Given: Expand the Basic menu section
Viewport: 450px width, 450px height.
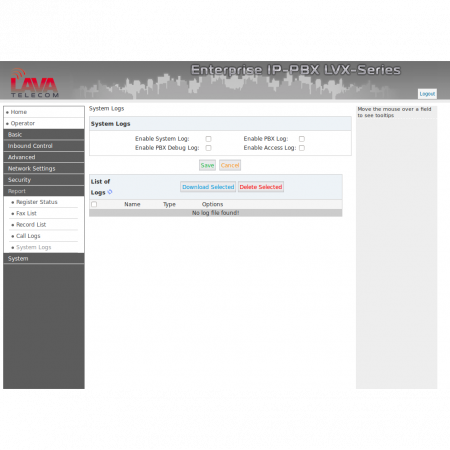Looking at the screenshot, I should point(44,134).
